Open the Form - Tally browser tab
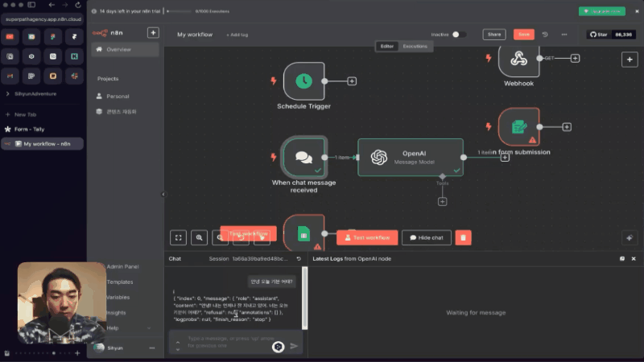The image size is (644, 362). click(43, 130)
